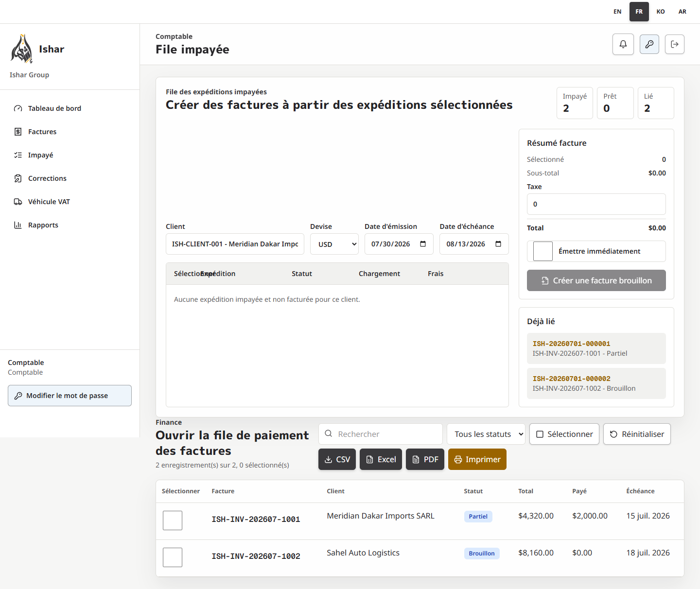Click the key icon in header
Image resolution: width=700 pixels, height=589 pixels.
tap(649, 44)
